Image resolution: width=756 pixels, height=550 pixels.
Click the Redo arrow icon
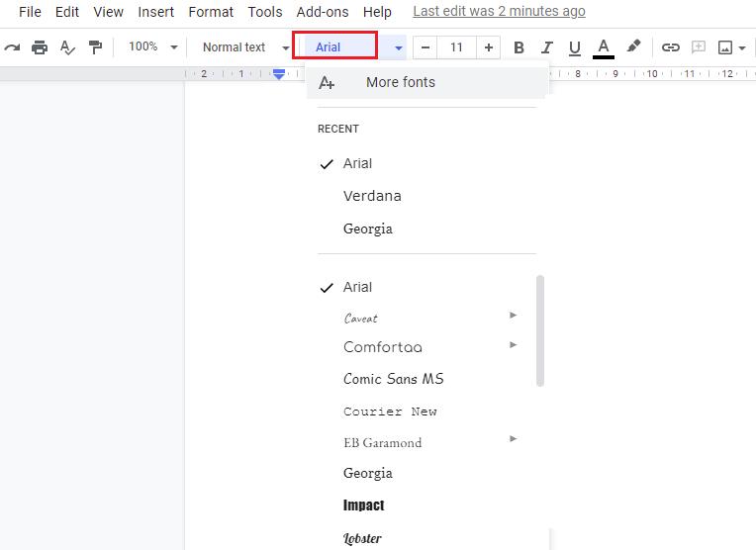[12, 47]
